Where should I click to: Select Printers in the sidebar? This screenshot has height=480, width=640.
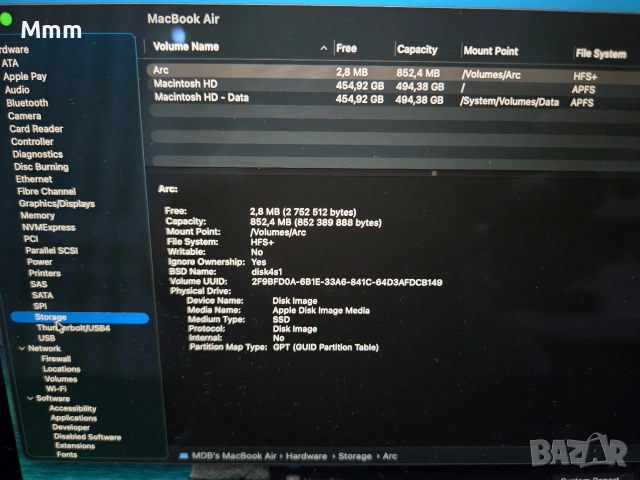click(x=44, y=273)
